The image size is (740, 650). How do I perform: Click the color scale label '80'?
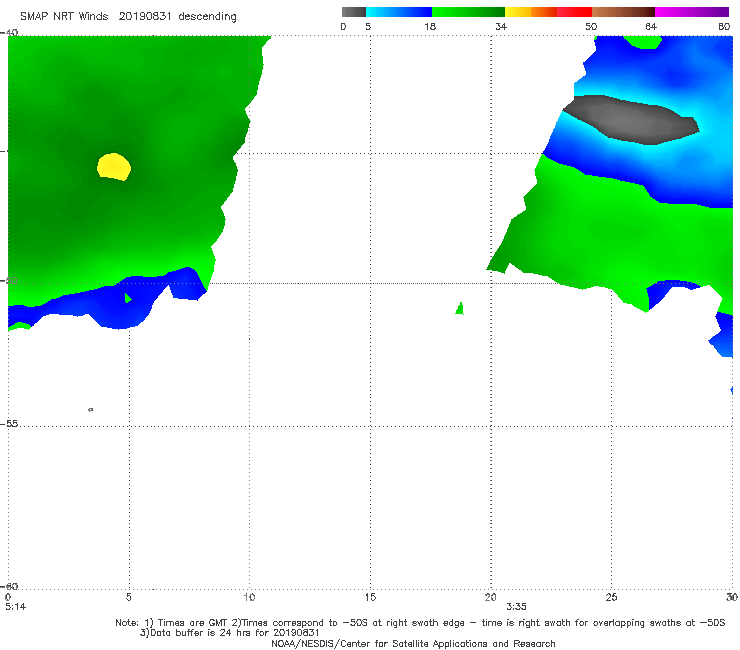[x=724, y=26]
